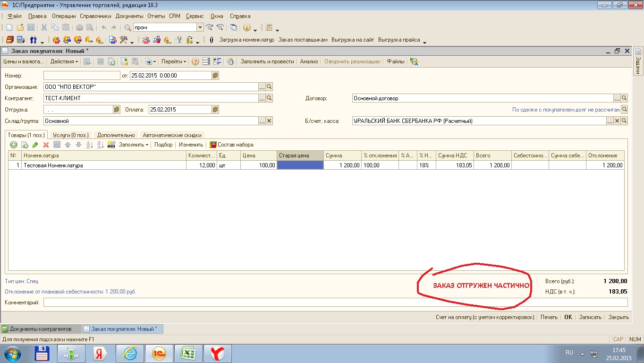The height and width of the screenshot is (363, 644).
Task: Open the search history dropdown arrow
Action: [x=200, y=27]
